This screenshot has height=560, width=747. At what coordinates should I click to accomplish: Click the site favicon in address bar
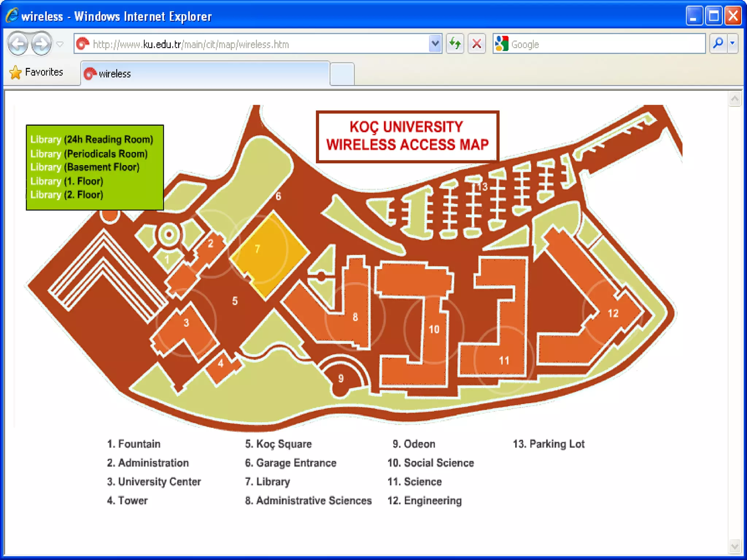[x=83, y=44]
